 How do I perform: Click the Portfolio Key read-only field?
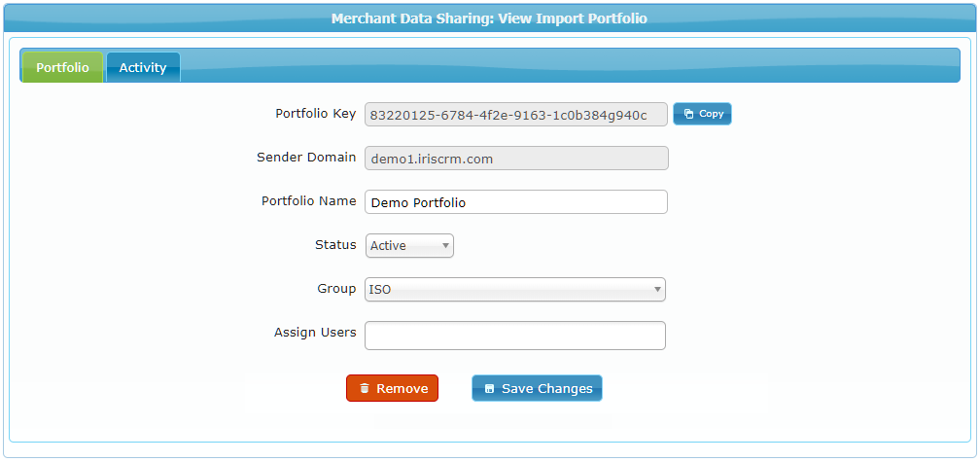[516, 115]
